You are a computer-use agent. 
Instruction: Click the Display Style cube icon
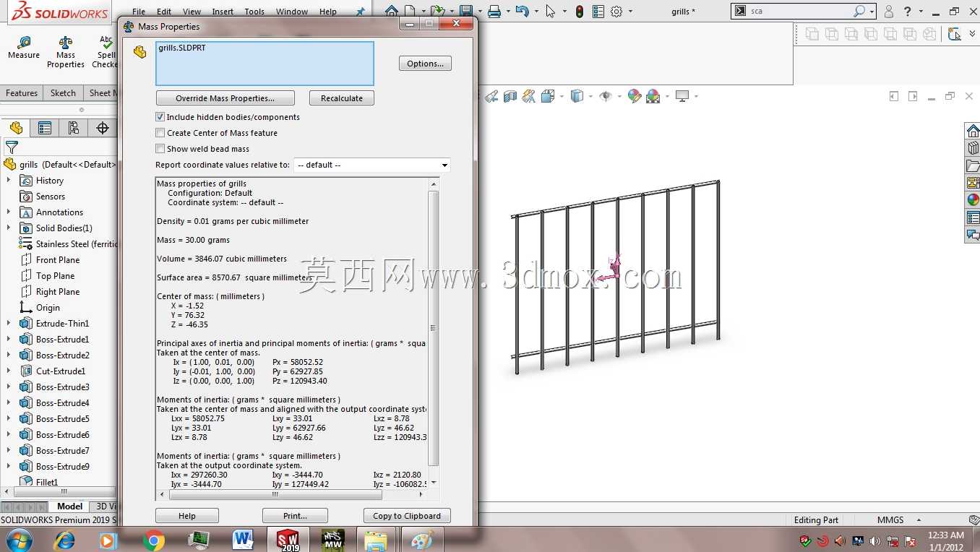[577, 96]
